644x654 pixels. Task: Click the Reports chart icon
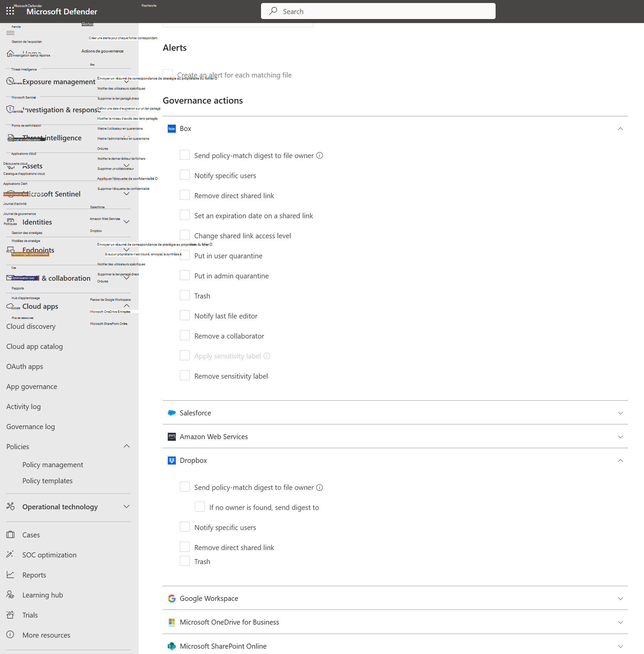[10, 574]
